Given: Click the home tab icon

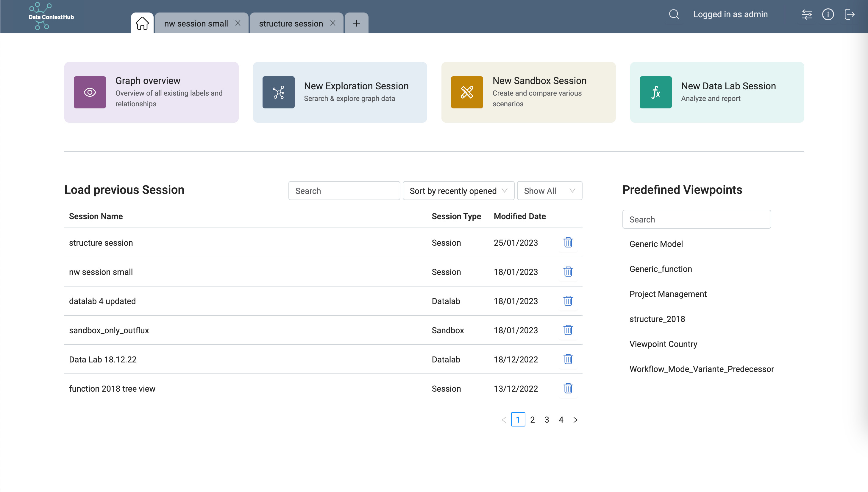Looking at the screenshot, I should click(141, 23).
